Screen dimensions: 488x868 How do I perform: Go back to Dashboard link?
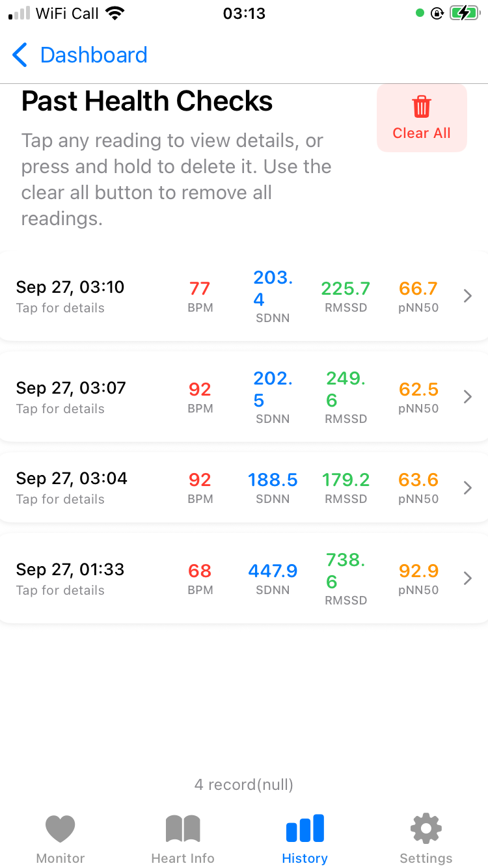[x=94, y=55]
